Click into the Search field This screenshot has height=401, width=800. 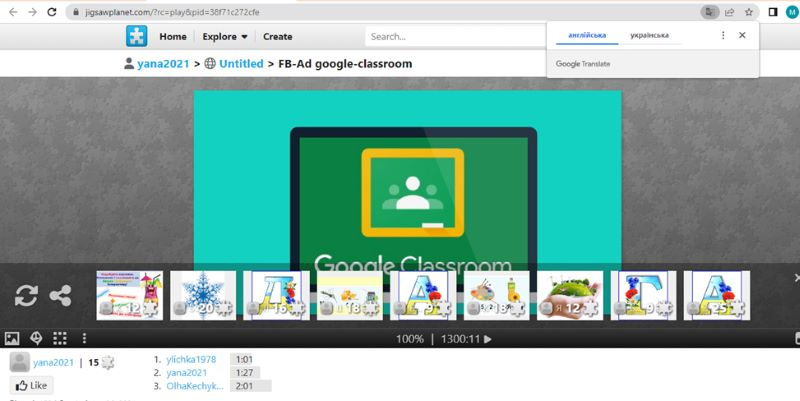click(455, 36)
